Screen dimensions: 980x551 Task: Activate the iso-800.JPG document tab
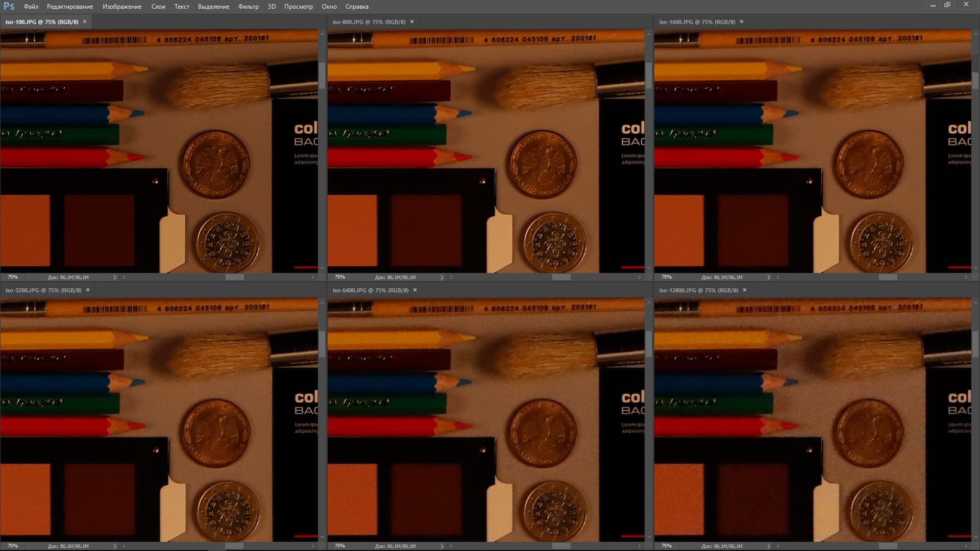coord(369,22)
